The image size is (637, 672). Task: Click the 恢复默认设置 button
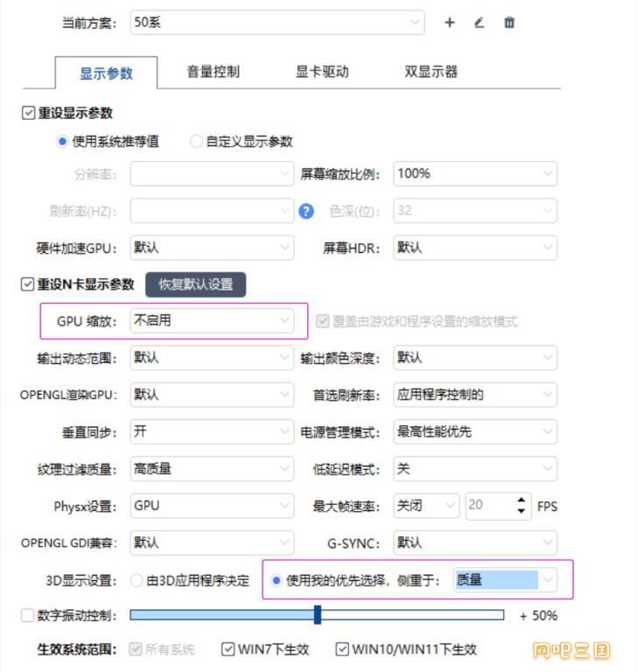pyautogui.click(x=196, y=284)
